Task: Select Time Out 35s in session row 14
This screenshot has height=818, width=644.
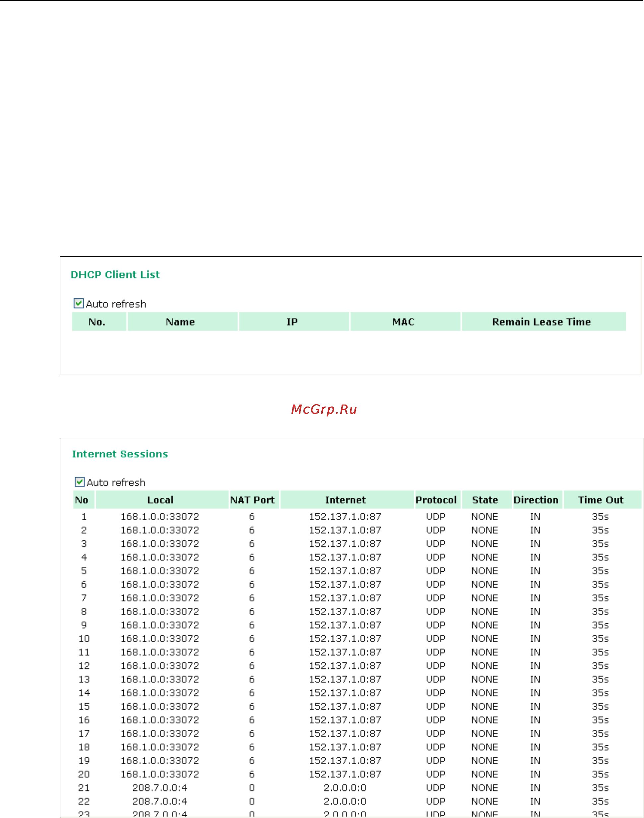Action: tap(600, 693)
